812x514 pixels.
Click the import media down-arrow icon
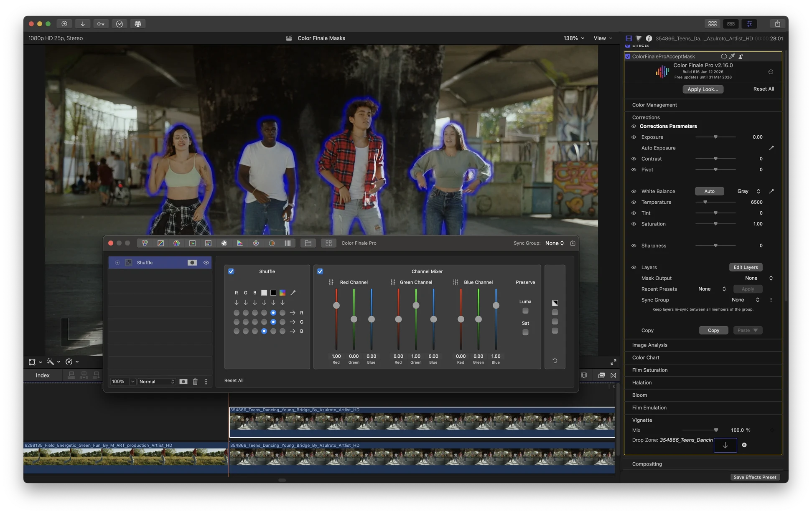pos(83,24)
